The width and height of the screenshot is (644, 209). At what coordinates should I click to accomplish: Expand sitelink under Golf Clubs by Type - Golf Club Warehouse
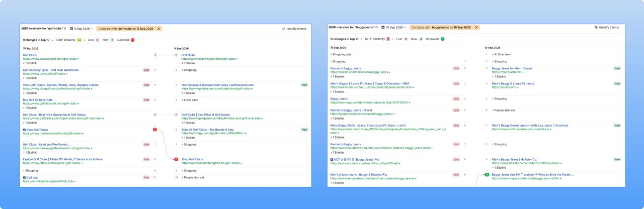click(x=30, y=78)
